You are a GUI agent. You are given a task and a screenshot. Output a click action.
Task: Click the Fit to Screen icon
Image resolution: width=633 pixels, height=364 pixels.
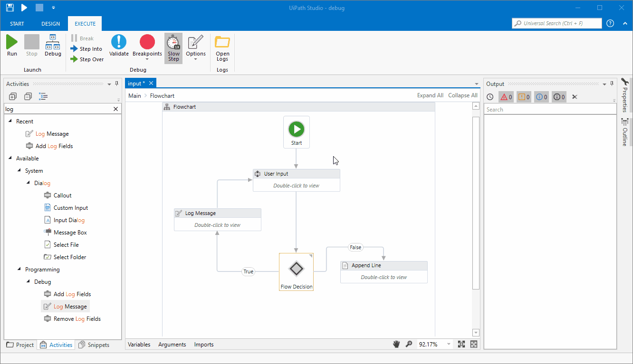(x=461, y=344)
